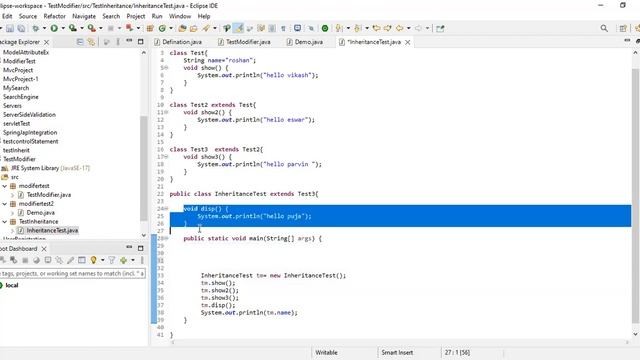Toggle Show Whitespace Characters icon
The width and height of the screenshot is (640, 360).
click(283, 28)
